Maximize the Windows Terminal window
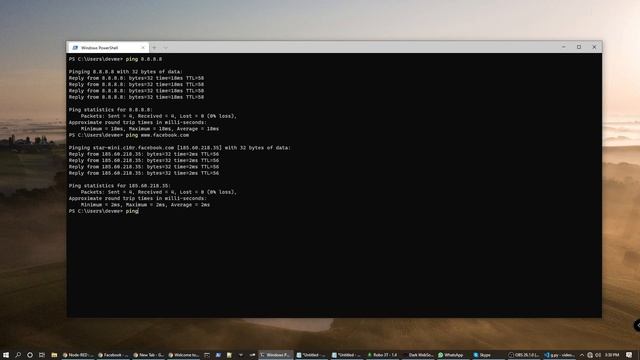Image resolution: width=640 pixels, height=360 pixels. pos(579,47)
